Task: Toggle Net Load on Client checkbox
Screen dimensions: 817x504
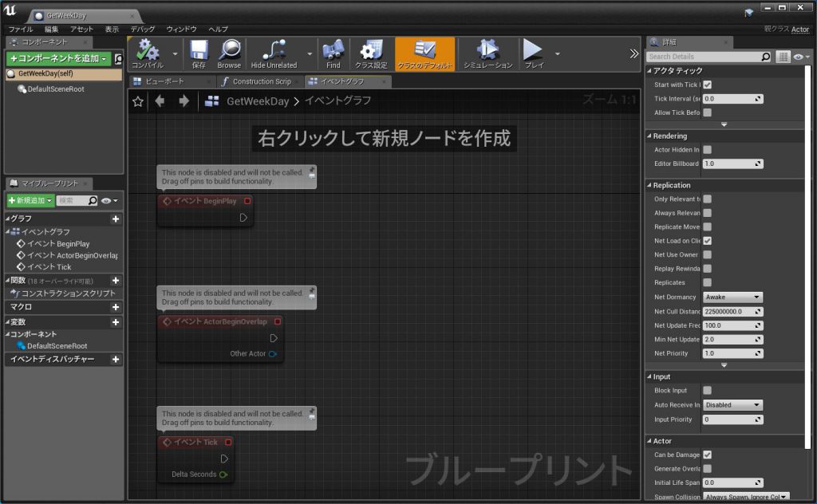Action: pos(707,241)
